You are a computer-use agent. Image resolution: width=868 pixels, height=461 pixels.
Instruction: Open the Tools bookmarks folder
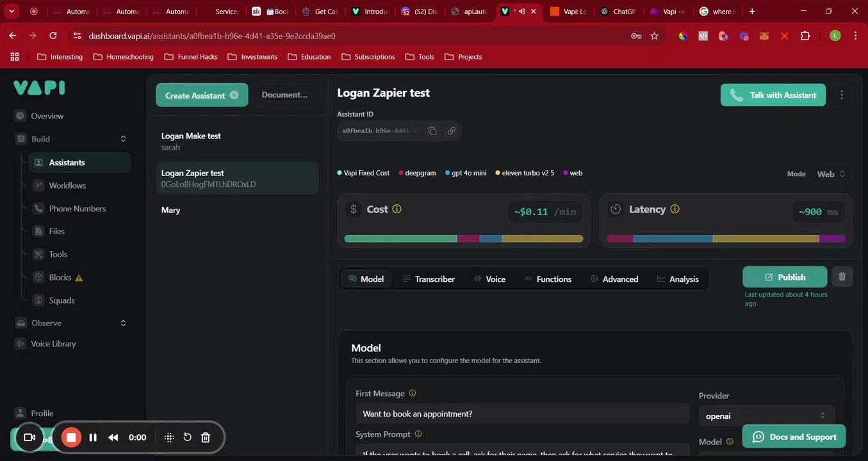point(420,56)
